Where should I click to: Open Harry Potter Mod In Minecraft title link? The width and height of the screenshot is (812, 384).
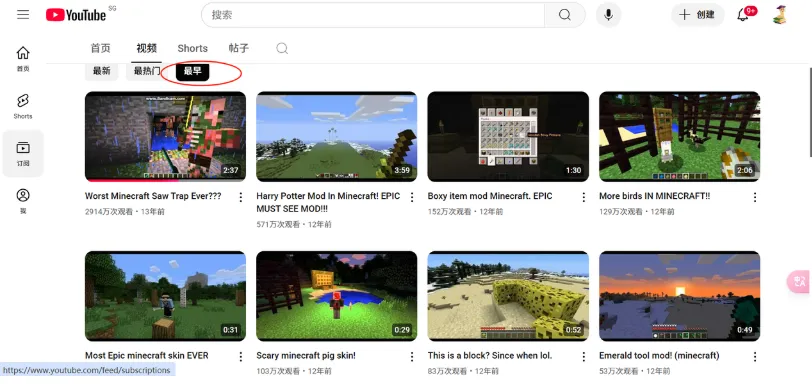(x=328, y=202)
